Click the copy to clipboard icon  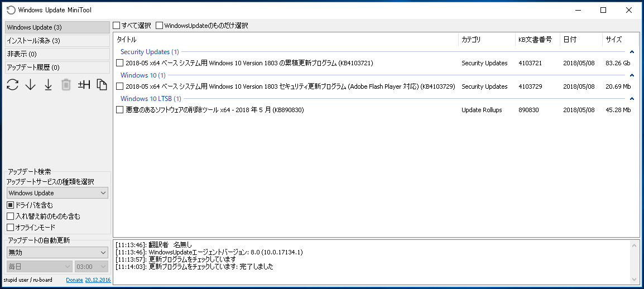[102, 85]
